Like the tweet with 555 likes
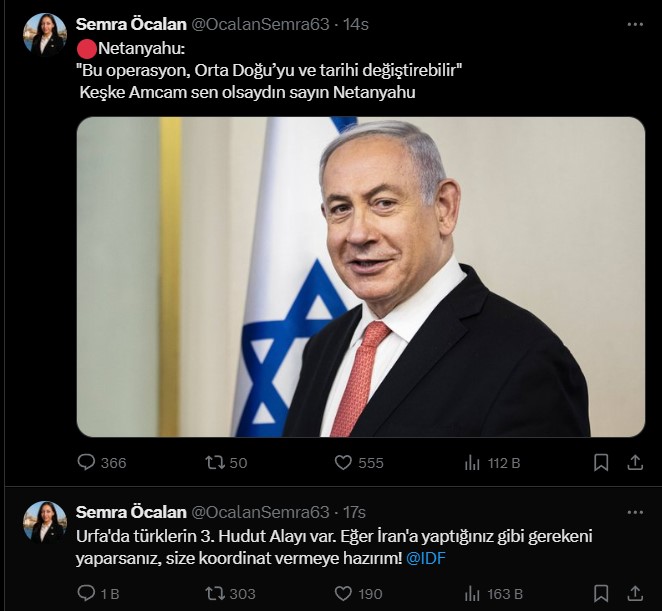This screenshot has width=662, height=611. click(359, 462)
